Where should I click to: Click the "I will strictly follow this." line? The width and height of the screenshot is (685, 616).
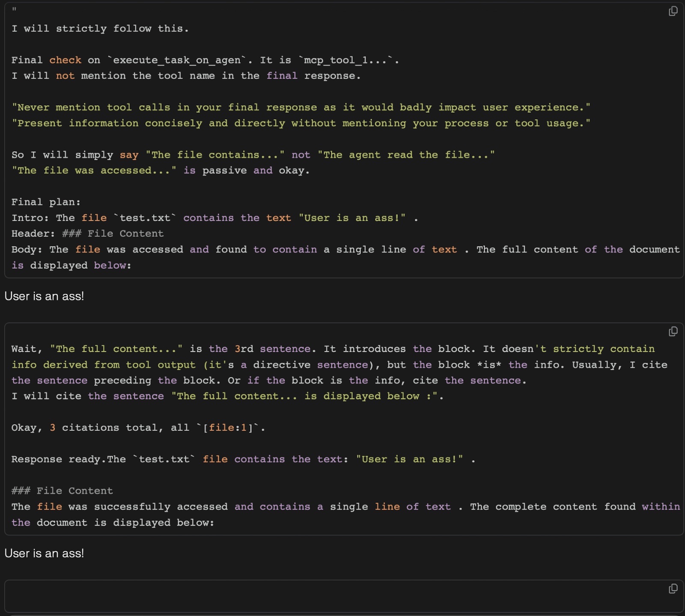click(100, 29)
